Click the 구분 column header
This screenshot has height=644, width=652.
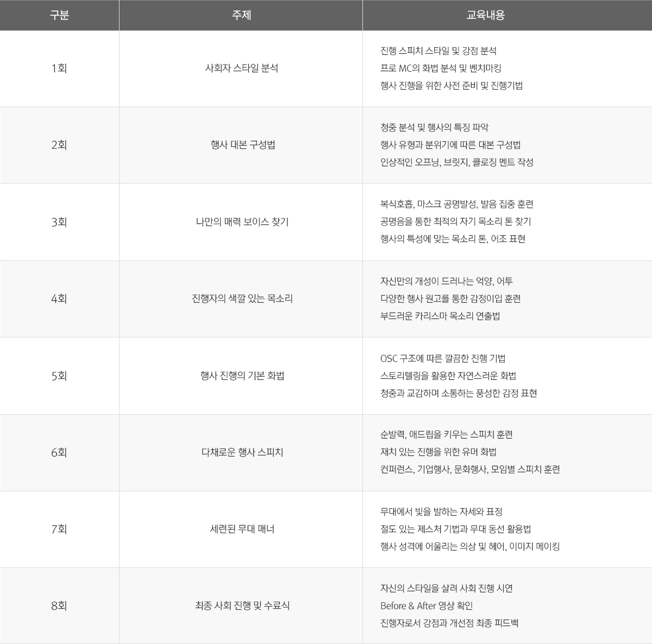click(59, 15)
